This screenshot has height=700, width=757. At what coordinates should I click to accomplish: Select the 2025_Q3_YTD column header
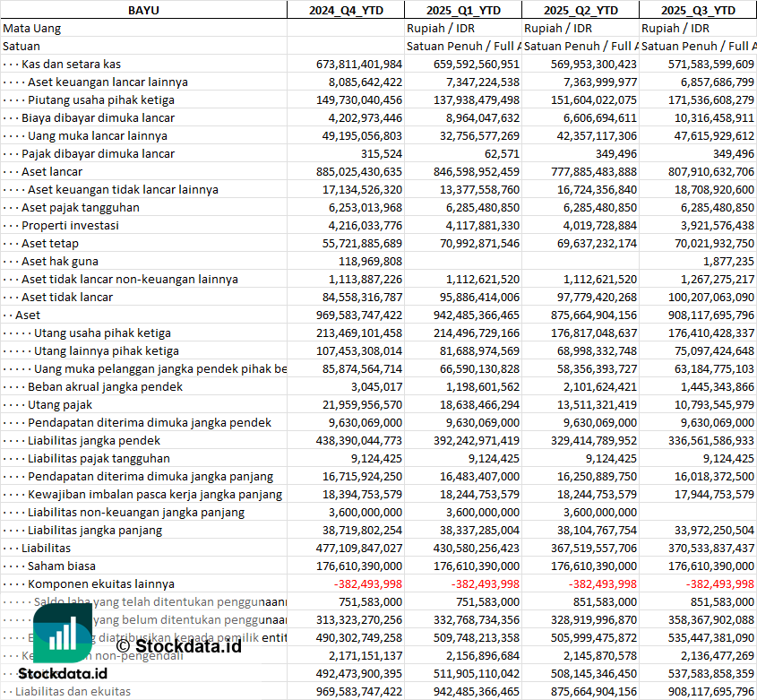coord(698,10)
